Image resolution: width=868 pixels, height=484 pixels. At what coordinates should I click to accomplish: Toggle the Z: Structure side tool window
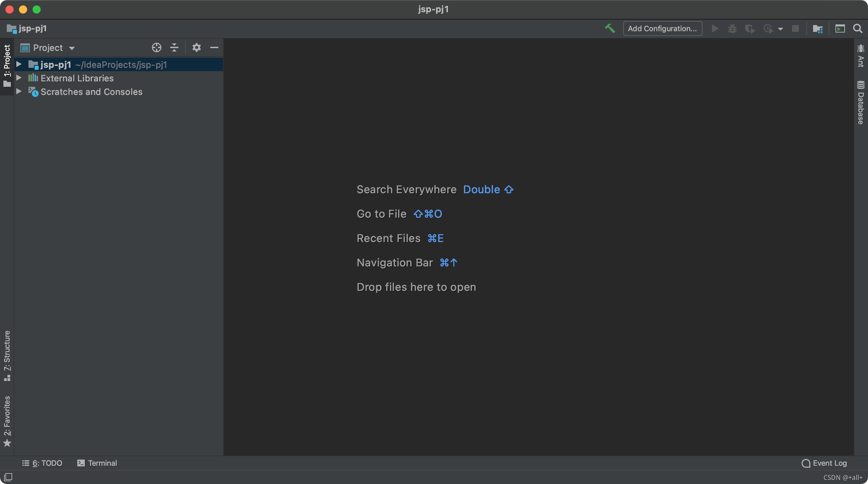[x=7, y=355]
